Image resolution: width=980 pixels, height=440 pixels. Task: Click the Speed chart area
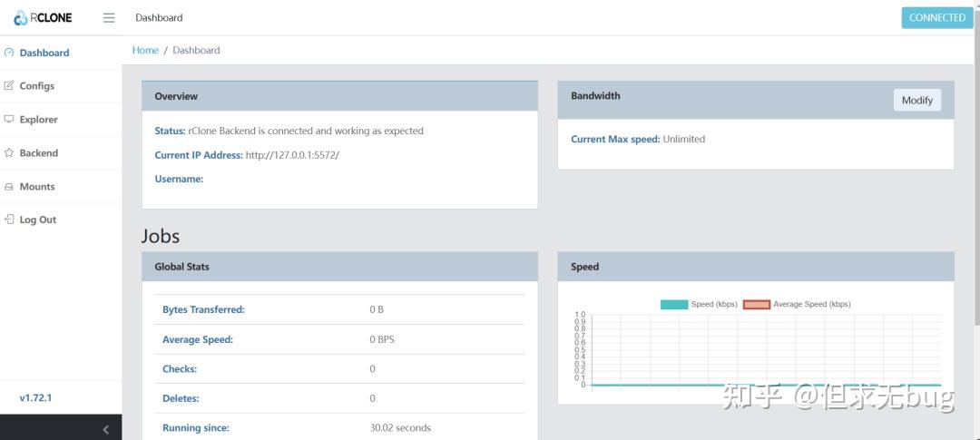point(766,350)
